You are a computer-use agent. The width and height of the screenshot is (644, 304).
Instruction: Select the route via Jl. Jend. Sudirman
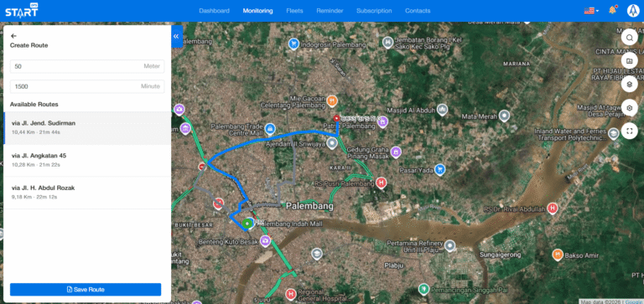coord(87,127)
